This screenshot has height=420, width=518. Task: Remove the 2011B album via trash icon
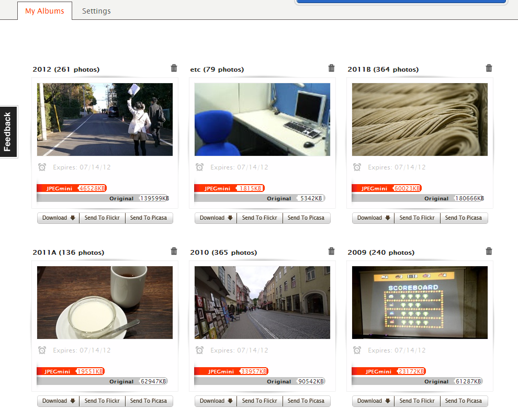[489, 68]
